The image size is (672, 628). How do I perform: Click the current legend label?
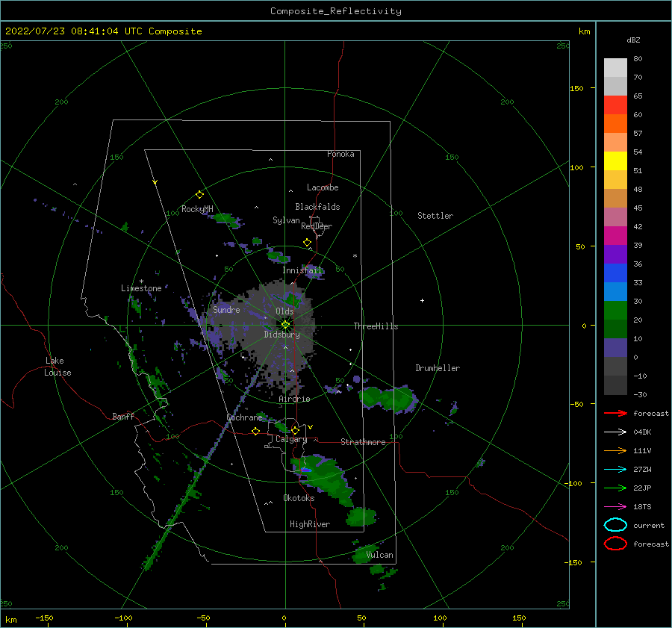click(x=649, y=525)
